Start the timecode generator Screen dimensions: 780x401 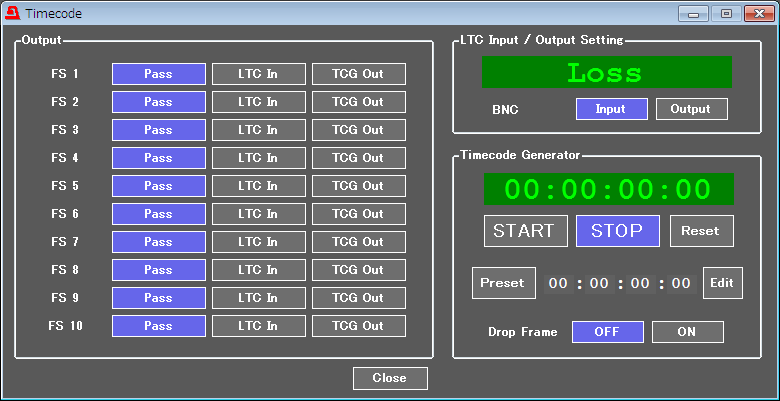[x=525, y=231]
